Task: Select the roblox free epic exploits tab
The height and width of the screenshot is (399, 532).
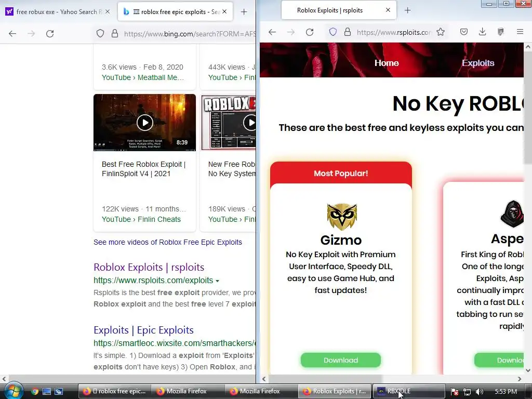Action: pos(176,11)
